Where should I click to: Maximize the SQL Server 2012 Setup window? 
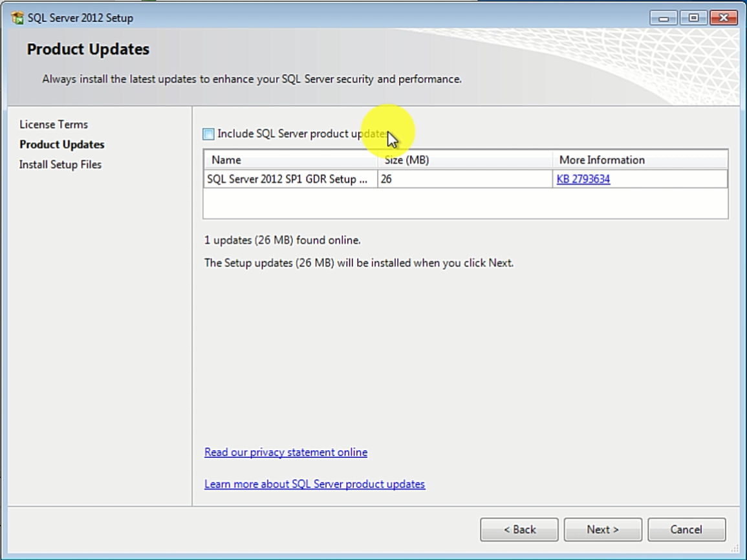tap(693, 18)
